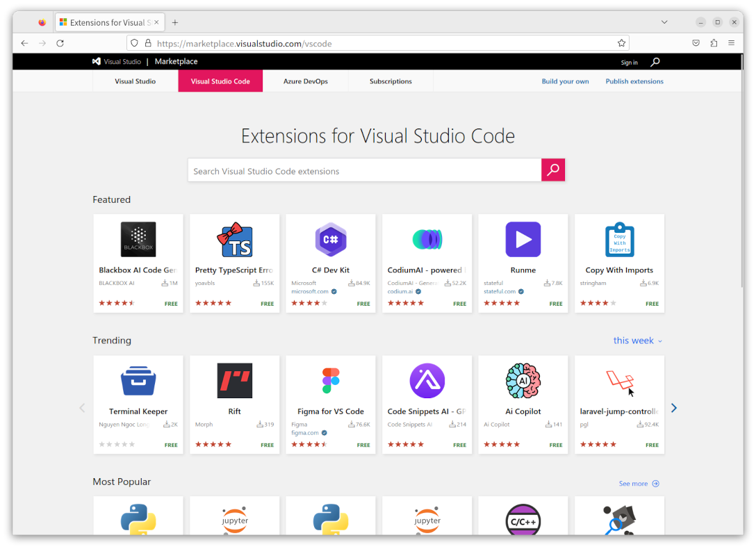Click the Sign in link
Viewport: 756px width, 549px height.
(629, 62)
